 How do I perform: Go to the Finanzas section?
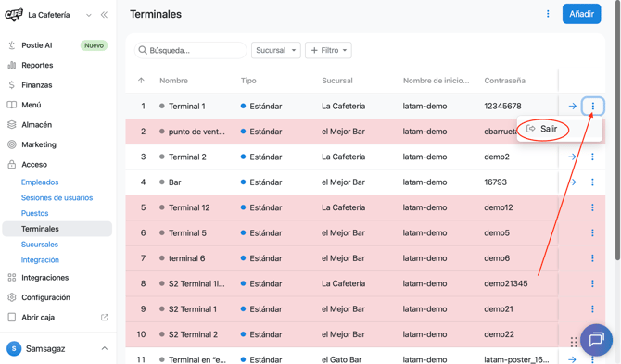point(36,85)
